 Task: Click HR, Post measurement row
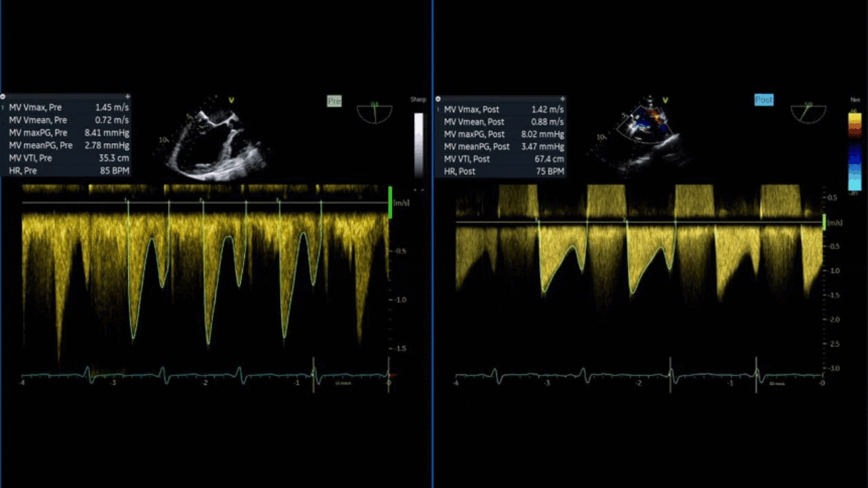[x=502, y=171]
